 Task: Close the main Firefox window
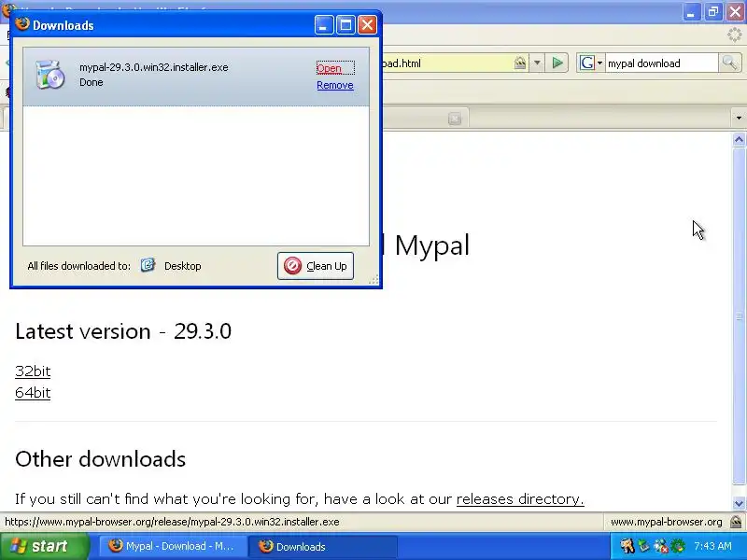[735, 12]
